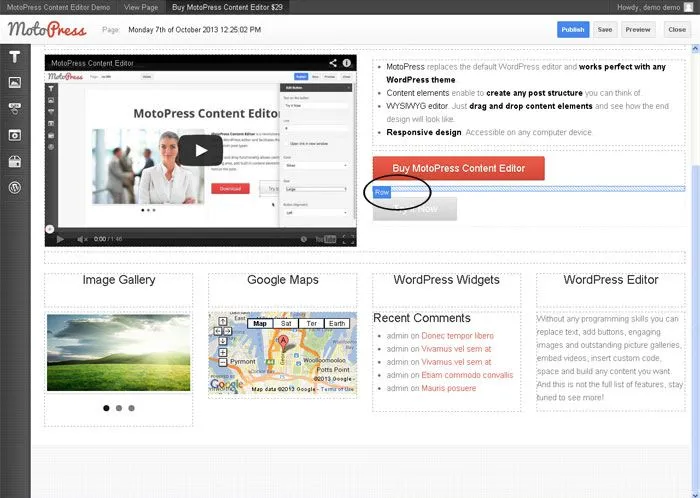Select the Image element tool in sidebar
The width and height of the screenshot is (700, 498).
pos(15,82)
